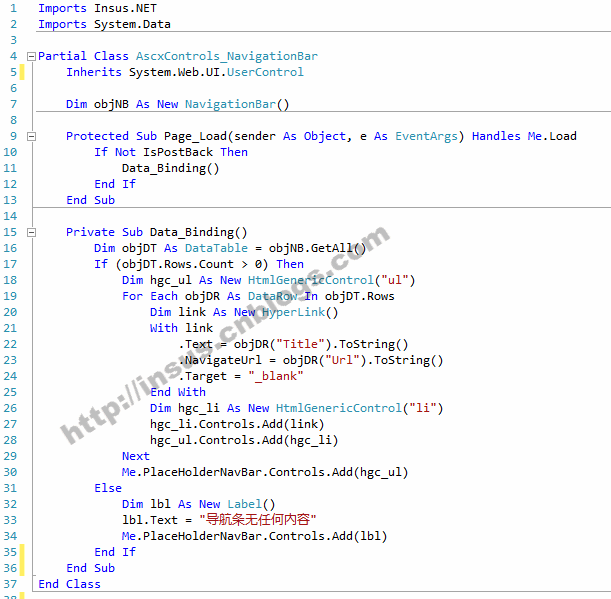Click 'Data_Binding()' in Private Sub declaration
This screenshot has height=599, width=611.
pyautogui.click(x=199, y=232)
